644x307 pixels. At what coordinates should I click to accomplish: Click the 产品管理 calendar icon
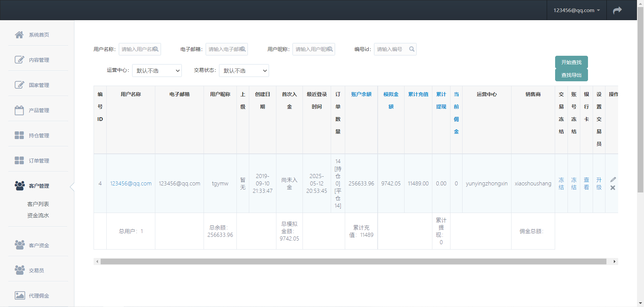coord(19,110)
